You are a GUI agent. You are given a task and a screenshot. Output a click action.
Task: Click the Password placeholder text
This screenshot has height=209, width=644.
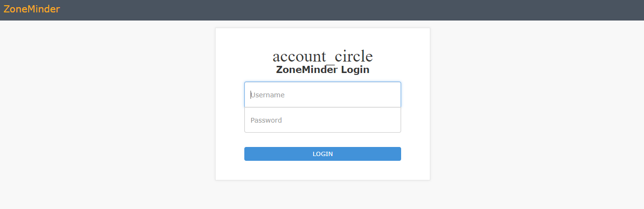point(266,120)
